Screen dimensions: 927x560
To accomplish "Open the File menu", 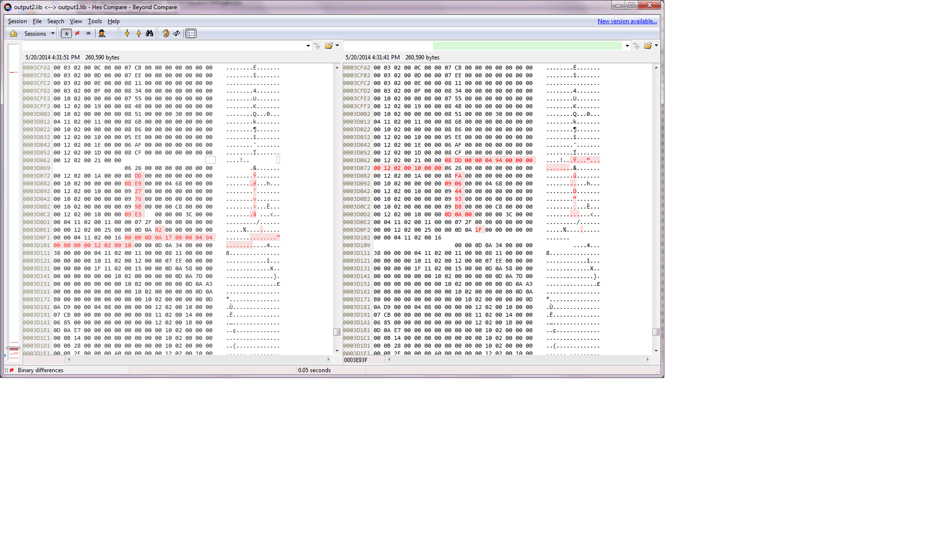I will click(x=37, y=21).
